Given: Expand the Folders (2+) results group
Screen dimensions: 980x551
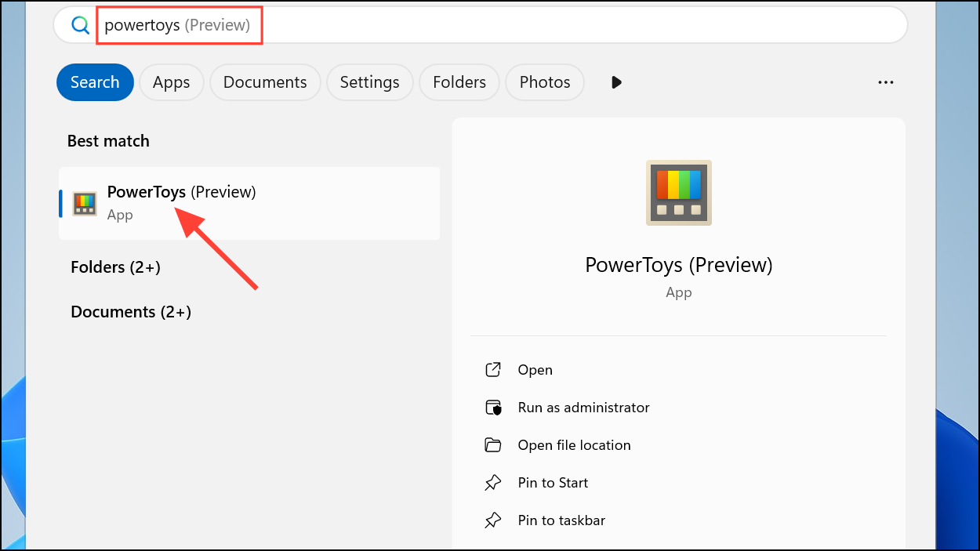Looking at the screenshot, I should click(115, 267).
